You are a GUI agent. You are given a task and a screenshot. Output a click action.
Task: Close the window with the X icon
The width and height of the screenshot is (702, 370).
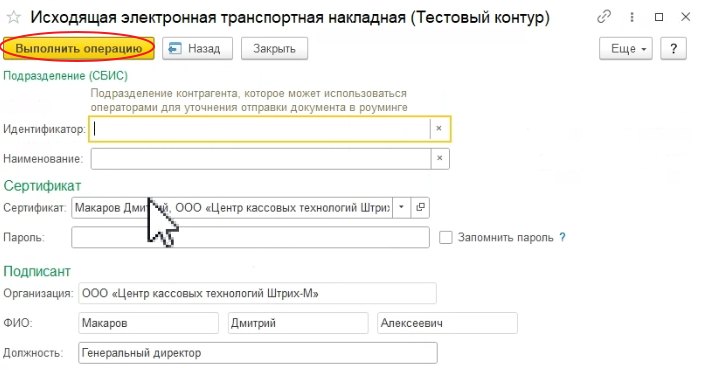click(x=685, y=17)
